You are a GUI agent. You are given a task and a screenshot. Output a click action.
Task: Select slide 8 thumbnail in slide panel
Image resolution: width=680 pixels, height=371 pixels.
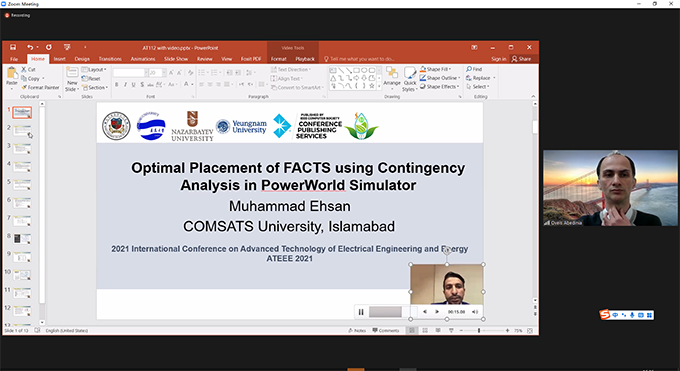coord(22,239)
